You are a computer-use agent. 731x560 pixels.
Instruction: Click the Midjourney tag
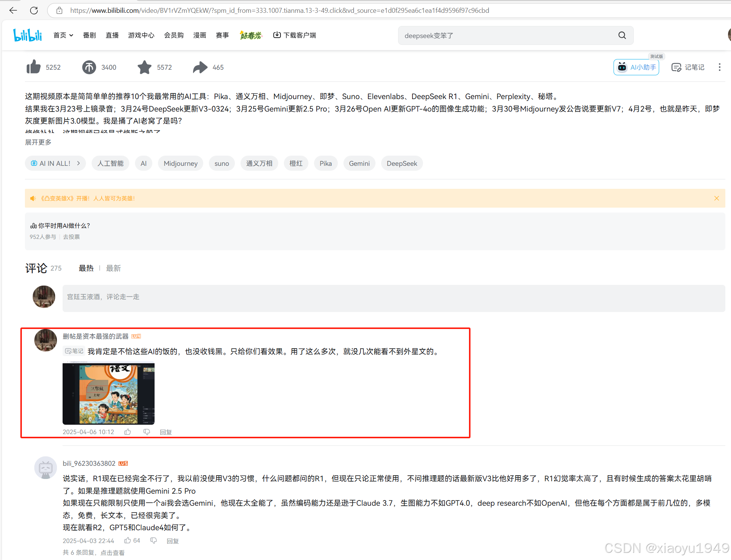[x=181, y=163]
